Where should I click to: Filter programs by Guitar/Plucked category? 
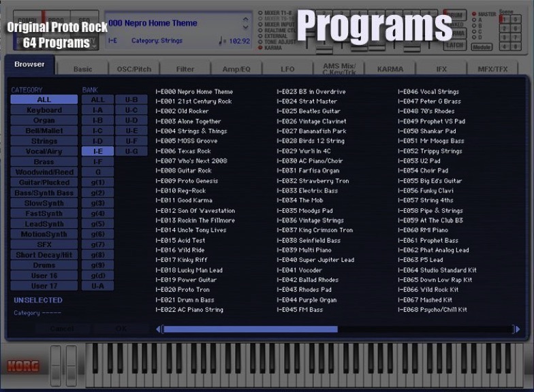[44, 182]
